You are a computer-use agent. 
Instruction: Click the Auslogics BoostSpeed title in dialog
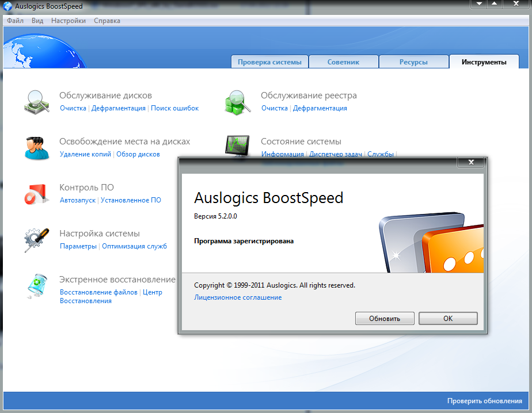pyautogui.click(x=269, y=198)
